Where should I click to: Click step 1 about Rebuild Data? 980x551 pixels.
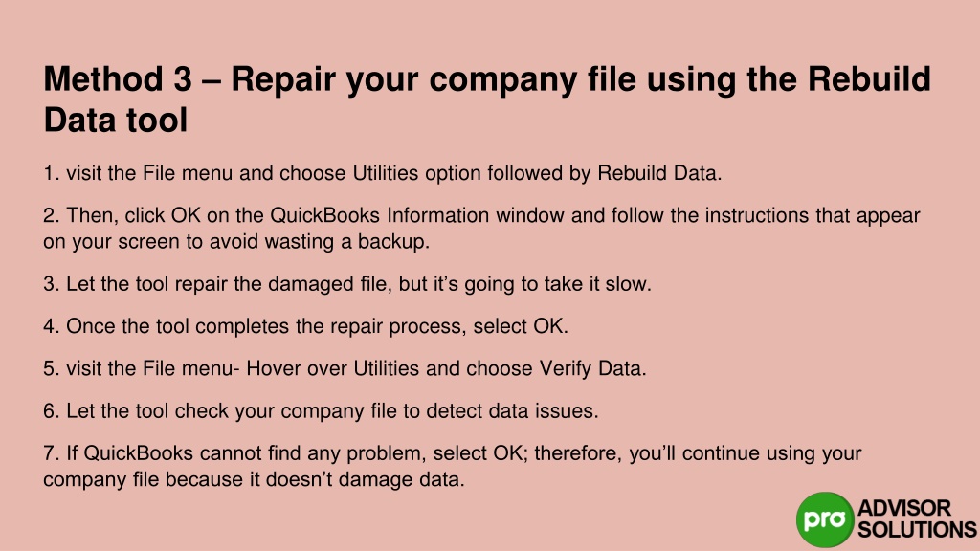pos(383,173)
